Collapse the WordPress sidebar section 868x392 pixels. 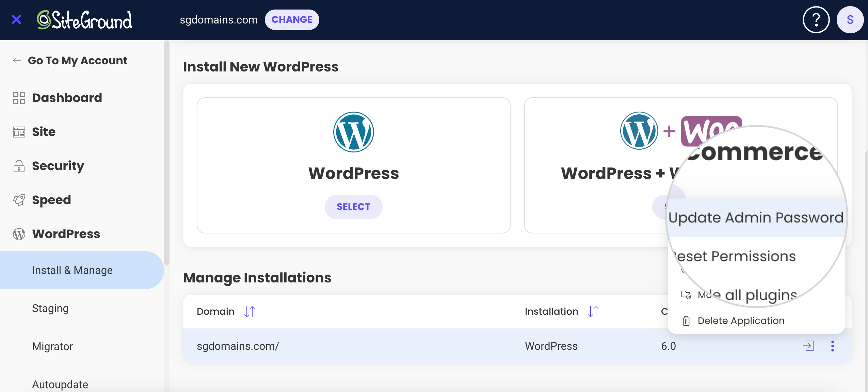point(66,234)
